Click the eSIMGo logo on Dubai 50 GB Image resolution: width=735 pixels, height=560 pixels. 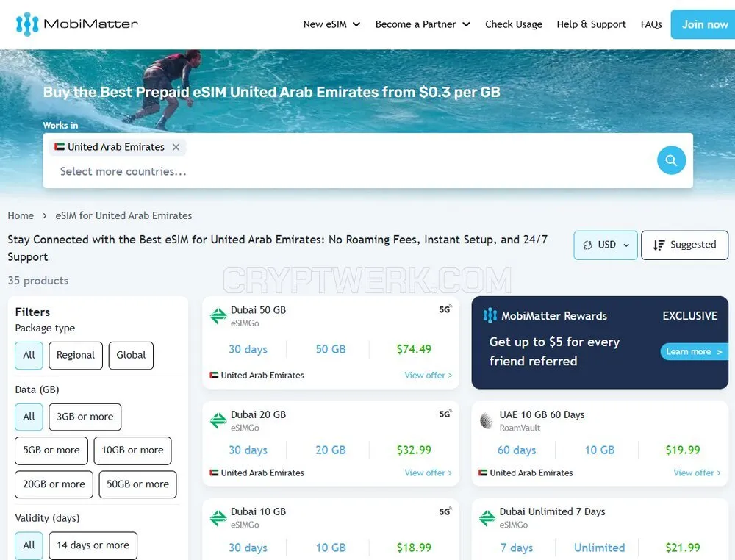coord(218,316)
